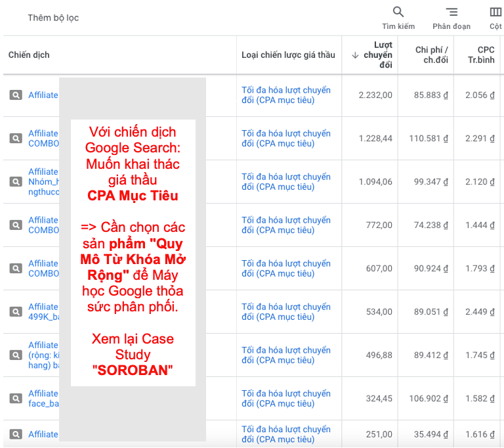The image size is (504, 448).
Task: Click cost per conversion 89.051 ₫
Action: pos(431,312)
